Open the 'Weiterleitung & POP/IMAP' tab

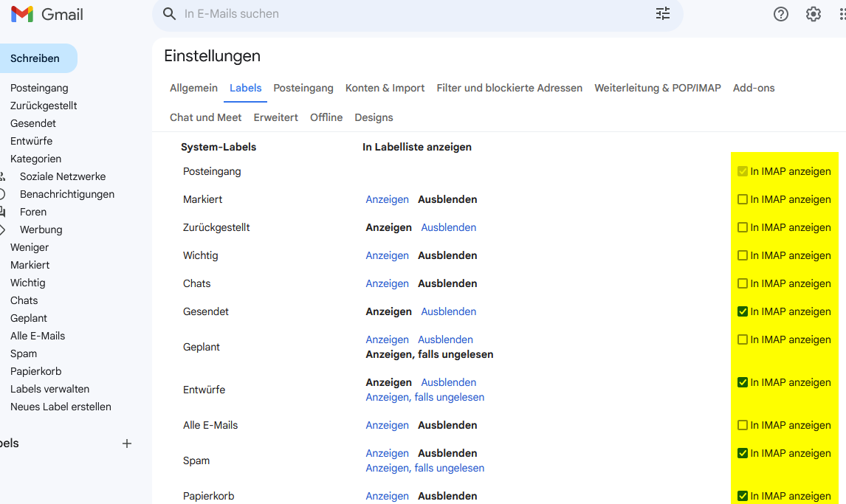[x=657, y=88]
